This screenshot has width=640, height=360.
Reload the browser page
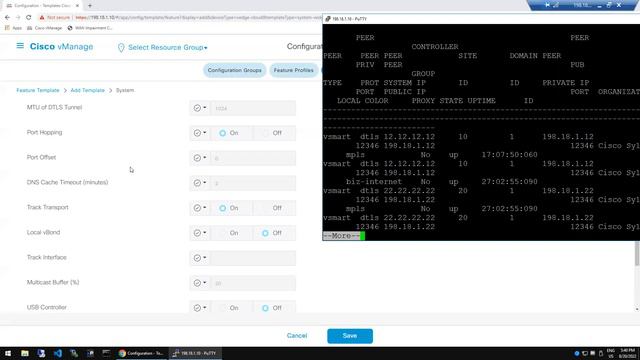(x=29, y=18)
